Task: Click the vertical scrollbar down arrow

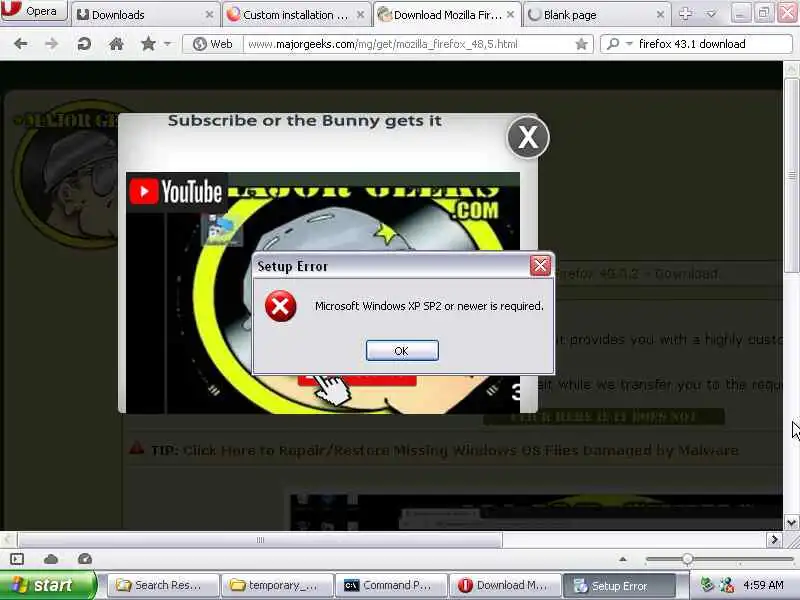Action: (x=791, y=522)
